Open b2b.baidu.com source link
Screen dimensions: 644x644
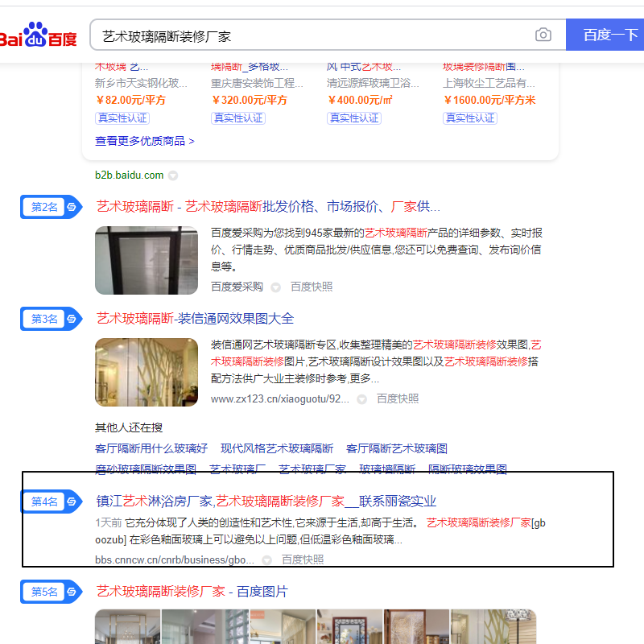point(129,175)
